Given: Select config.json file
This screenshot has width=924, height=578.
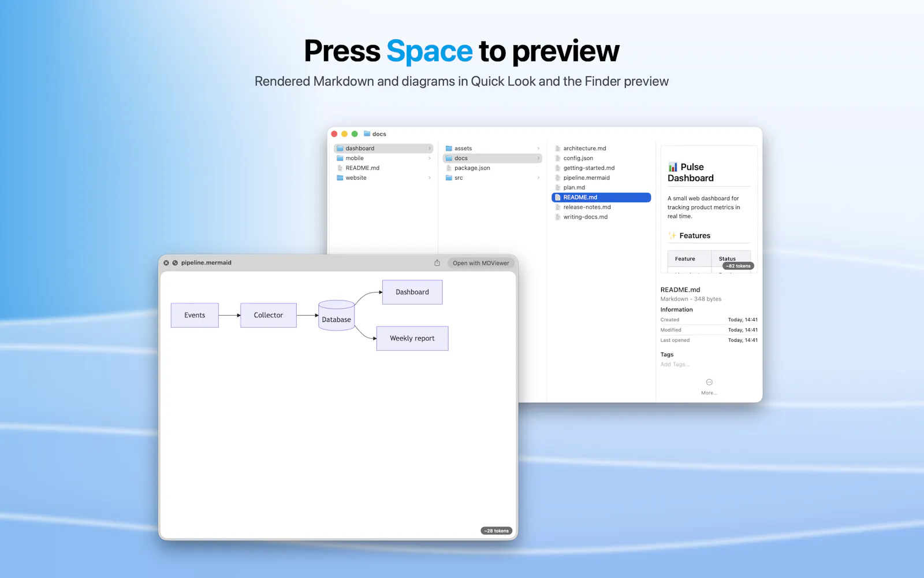Looking at the screenshot, I should pyautogui.click(x=601, y=158).
